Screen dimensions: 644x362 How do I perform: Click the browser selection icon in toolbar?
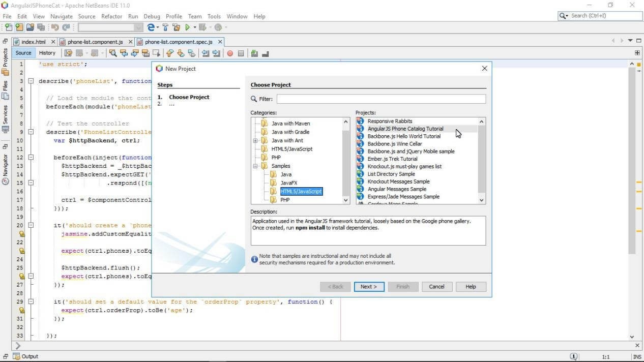point(151,27)
